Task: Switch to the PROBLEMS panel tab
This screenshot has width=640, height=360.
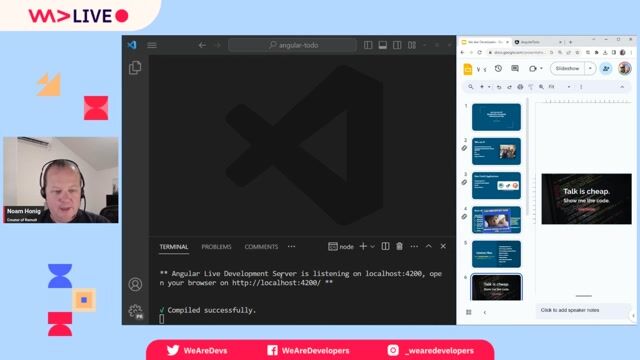Action: point(216,247)
